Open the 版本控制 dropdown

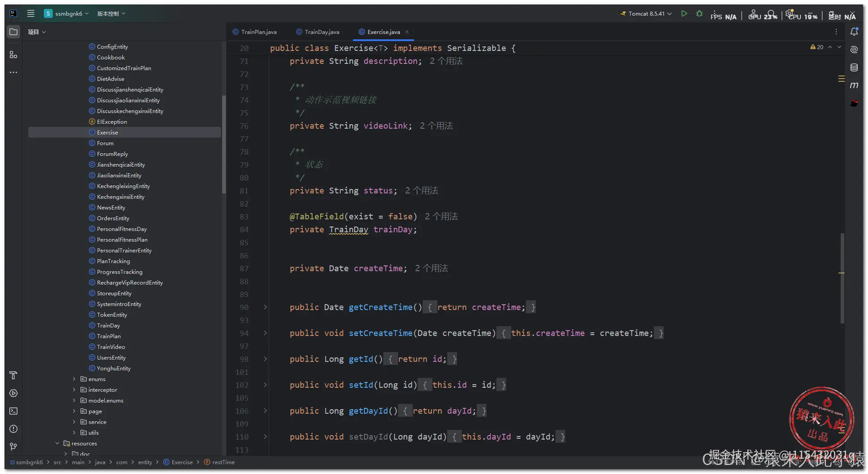click(111, 13)
